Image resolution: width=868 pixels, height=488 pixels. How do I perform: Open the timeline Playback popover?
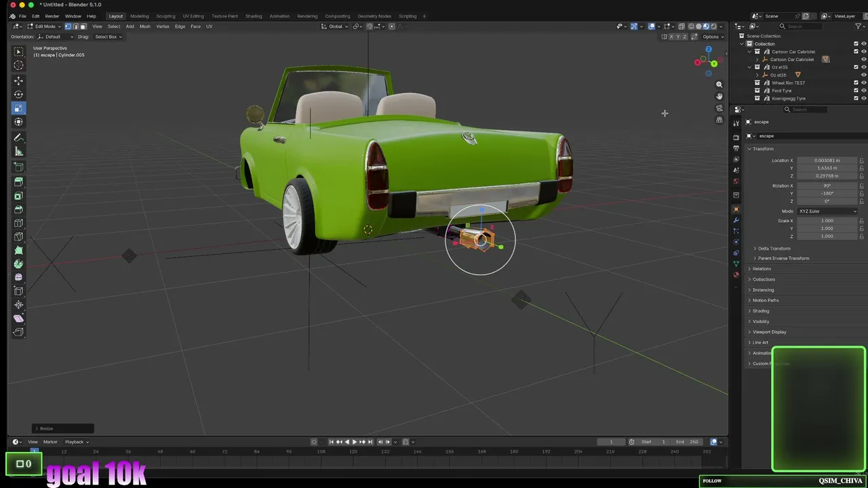point(77,442)
